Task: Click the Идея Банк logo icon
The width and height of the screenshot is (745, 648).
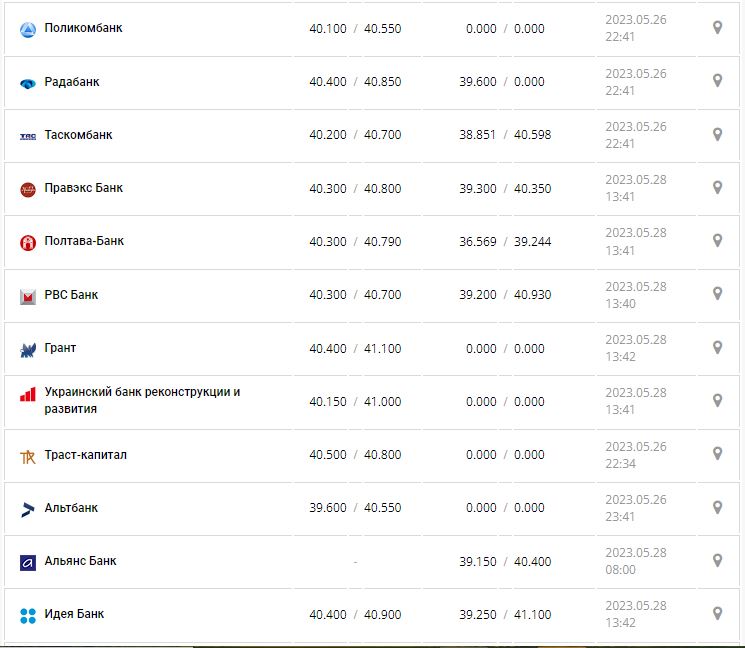Action: coord(27,615)
